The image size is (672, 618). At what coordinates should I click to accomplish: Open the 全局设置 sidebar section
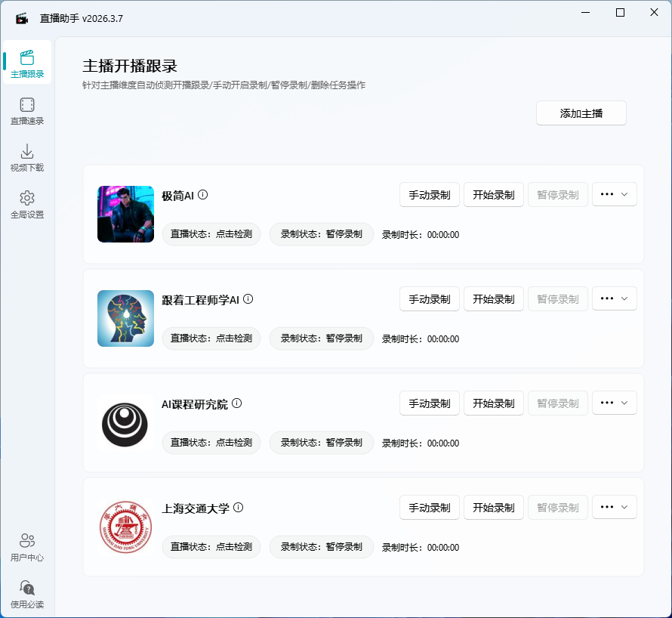pos(26,204)
